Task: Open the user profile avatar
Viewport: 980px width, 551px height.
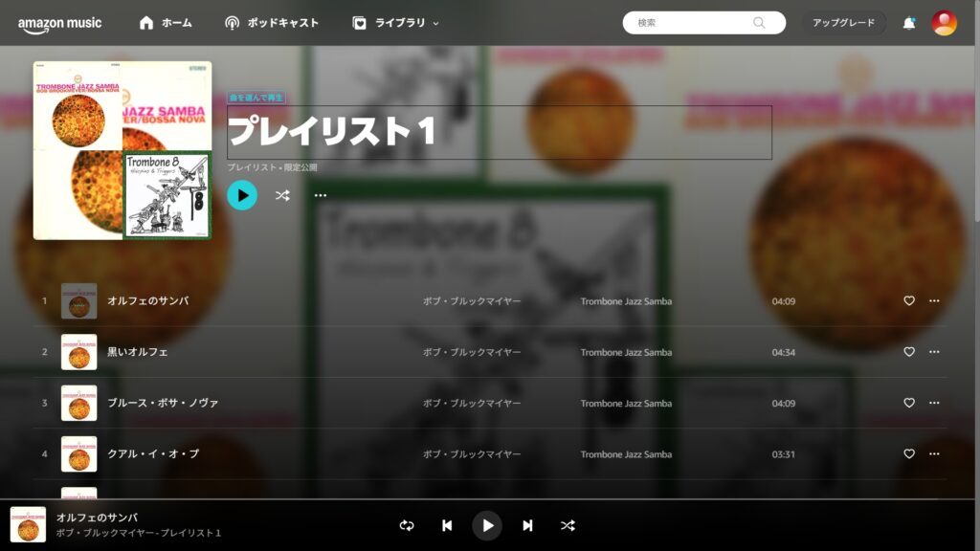Action: 944,23
